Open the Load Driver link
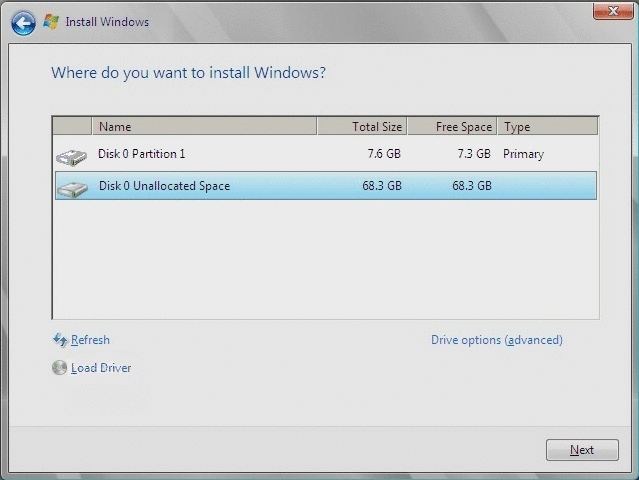The height and width of the screenshot is (480, 639). [101, 368]
